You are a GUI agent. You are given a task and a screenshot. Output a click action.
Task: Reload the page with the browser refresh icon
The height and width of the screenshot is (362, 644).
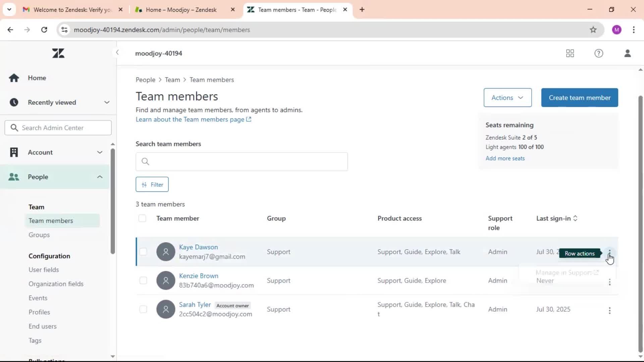44,30
